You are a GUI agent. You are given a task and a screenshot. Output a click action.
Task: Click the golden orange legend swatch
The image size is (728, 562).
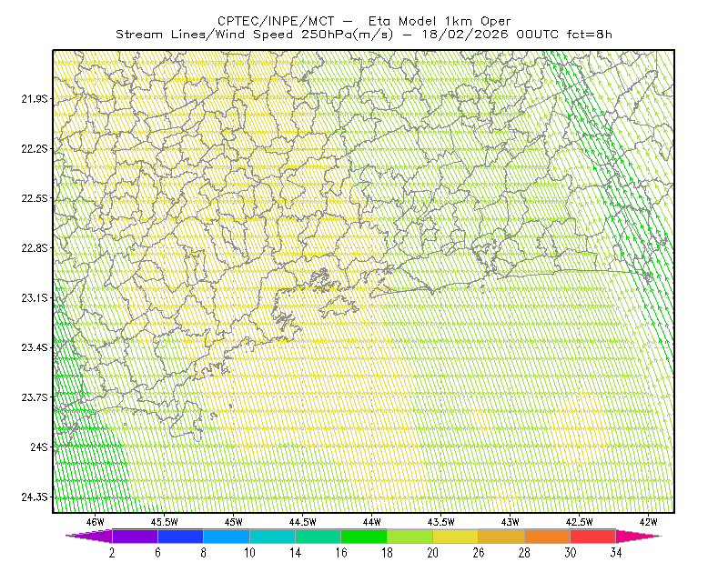click(x=501, y=536)
